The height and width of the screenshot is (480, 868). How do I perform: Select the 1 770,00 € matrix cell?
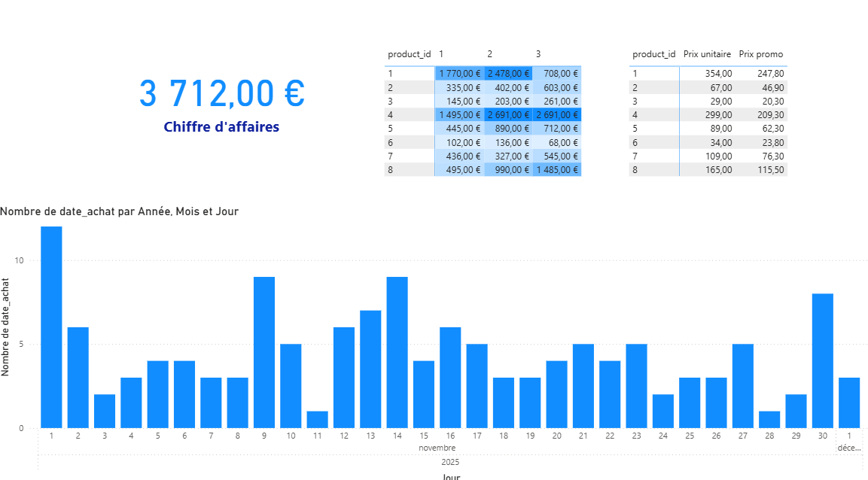tap(459, 74)
